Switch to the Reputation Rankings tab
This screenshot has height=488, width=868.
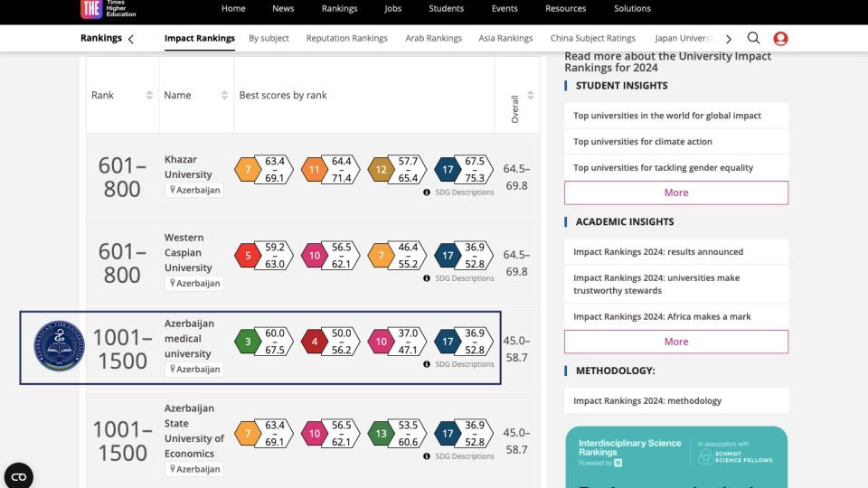coord(346,39)
